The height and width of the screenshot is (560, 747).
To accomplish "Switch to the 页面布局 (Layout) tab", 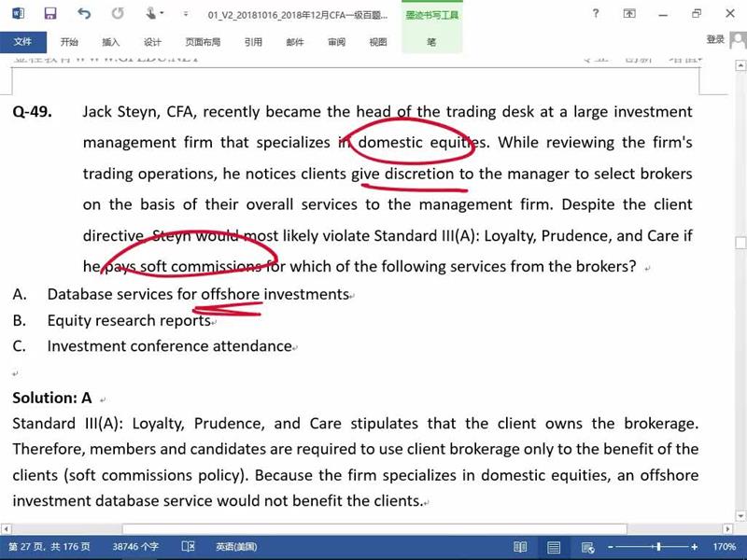I will click(x=203, y=42).
